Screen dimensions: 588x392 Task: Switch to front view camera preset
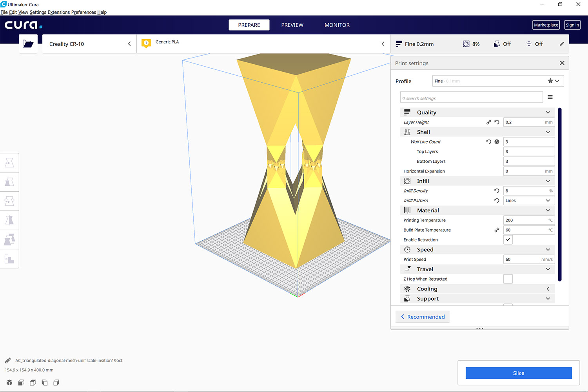coord(21,382)
